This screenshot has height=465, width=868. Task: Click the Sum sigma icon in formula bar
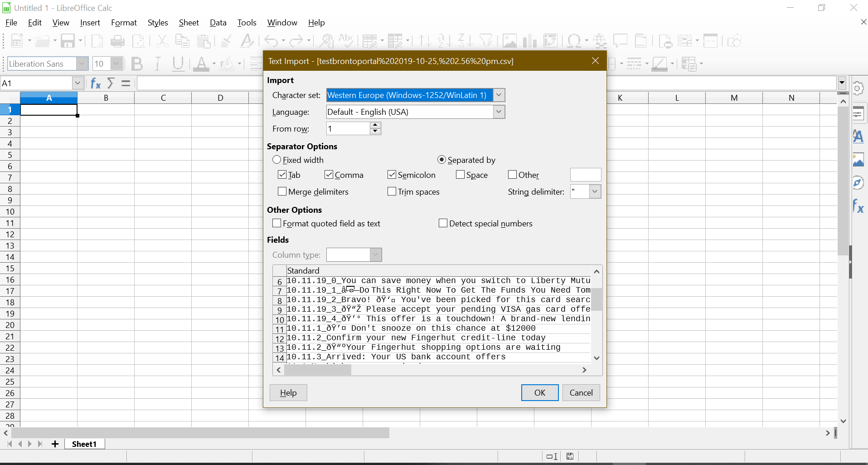click(x=111, y=83)
